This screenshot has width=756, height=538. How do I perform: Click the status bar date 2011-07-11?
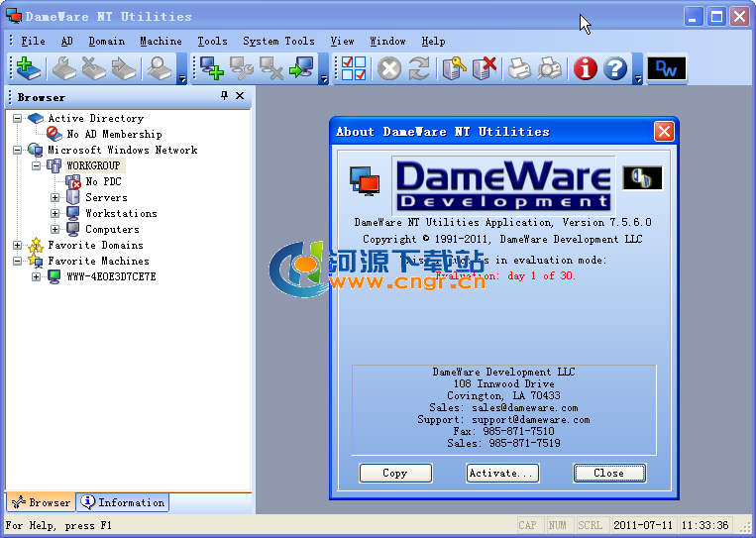(643, 525)
